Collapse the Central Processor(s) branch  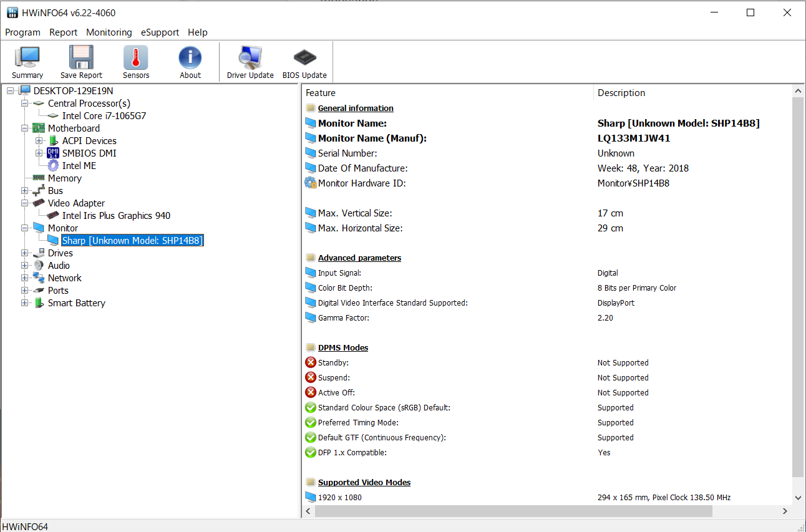(24, 104)
